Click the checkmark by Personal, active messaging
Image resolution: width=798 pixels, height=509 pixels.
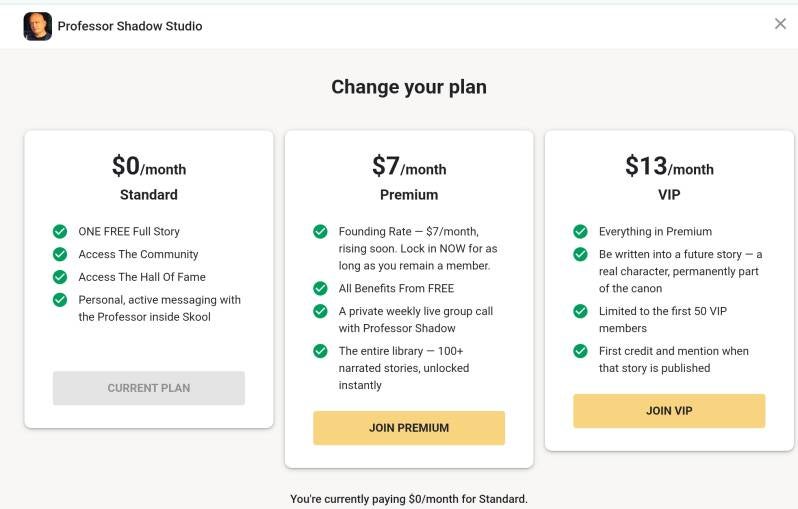coord(60,300)
